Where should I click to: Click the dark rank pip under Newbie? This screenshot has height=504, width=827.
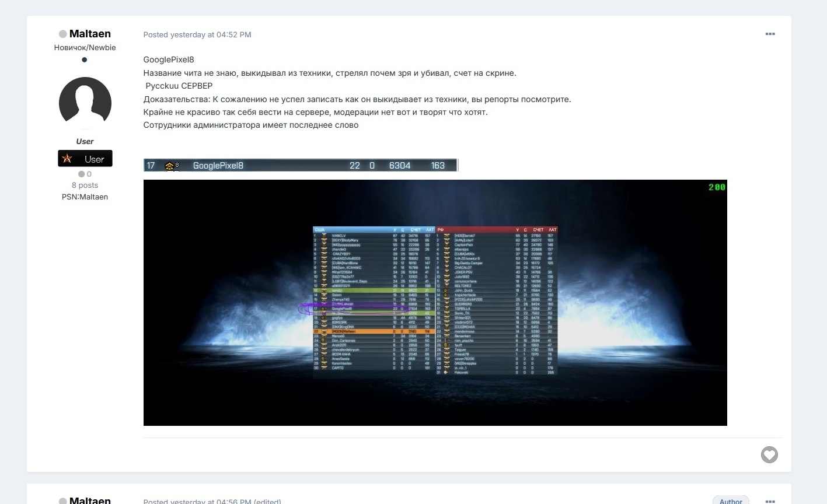click(x=85, y=60)
